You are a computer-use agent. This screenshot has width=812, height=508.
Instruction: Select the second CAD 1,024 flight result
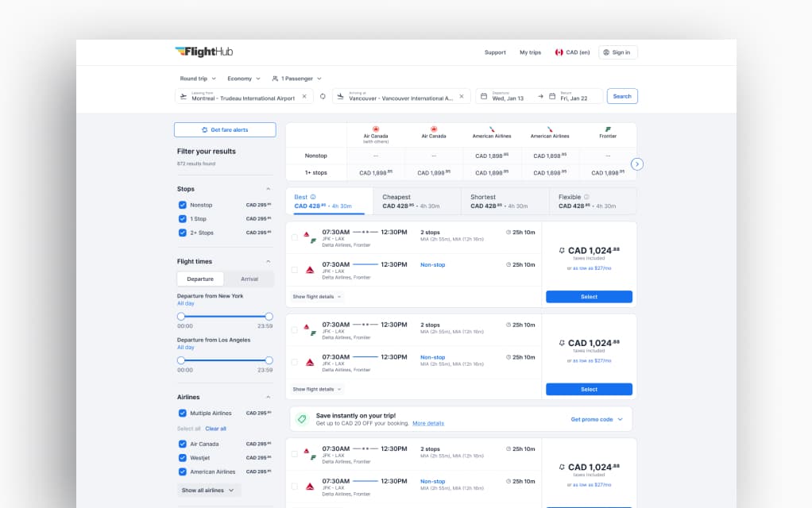tap(589, 390)
